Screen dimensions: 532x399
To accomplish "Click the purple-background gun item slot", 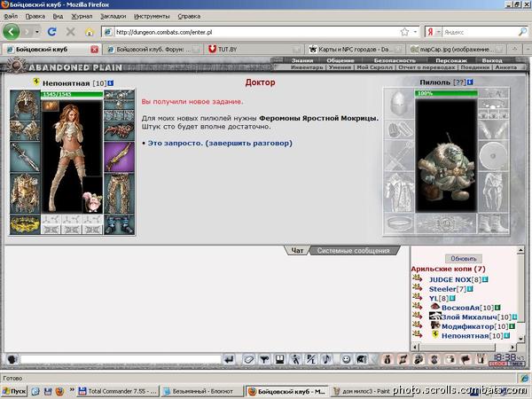I will [x=119, y=157].
